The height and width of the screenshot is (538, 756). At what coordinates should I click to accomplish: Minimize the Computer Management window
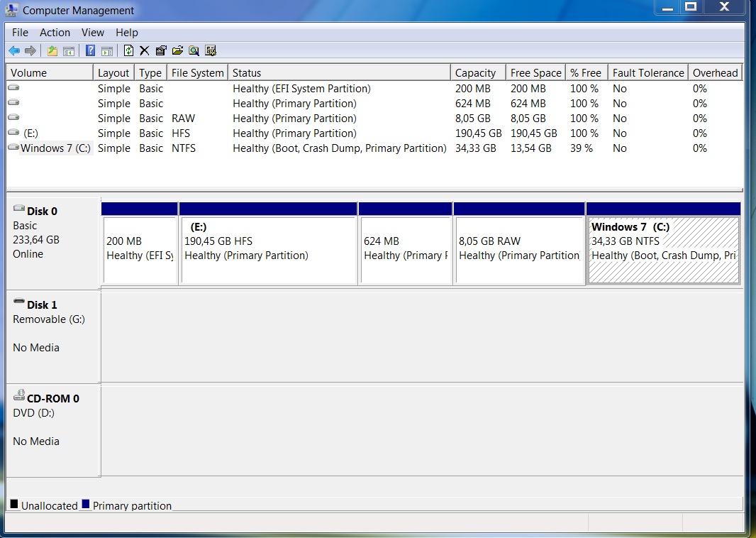click(x=667, y=7)
